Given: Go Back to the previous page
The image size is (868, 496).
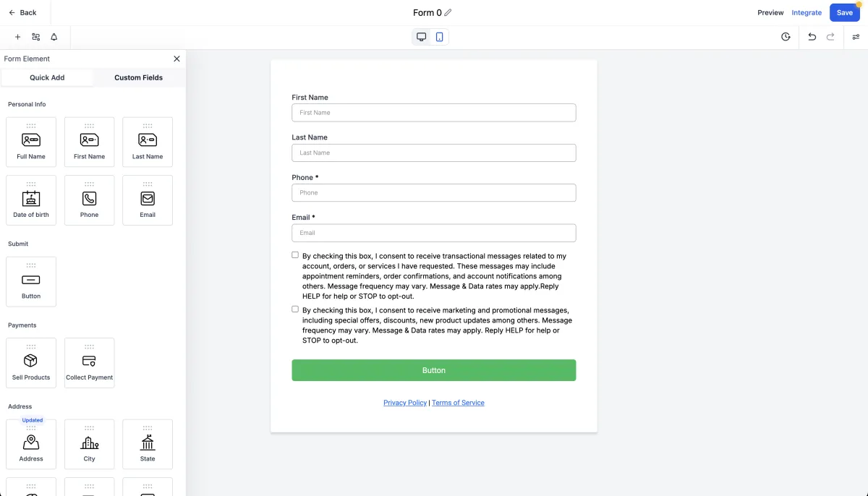Looking at the screenshot, I should point(22,12).
